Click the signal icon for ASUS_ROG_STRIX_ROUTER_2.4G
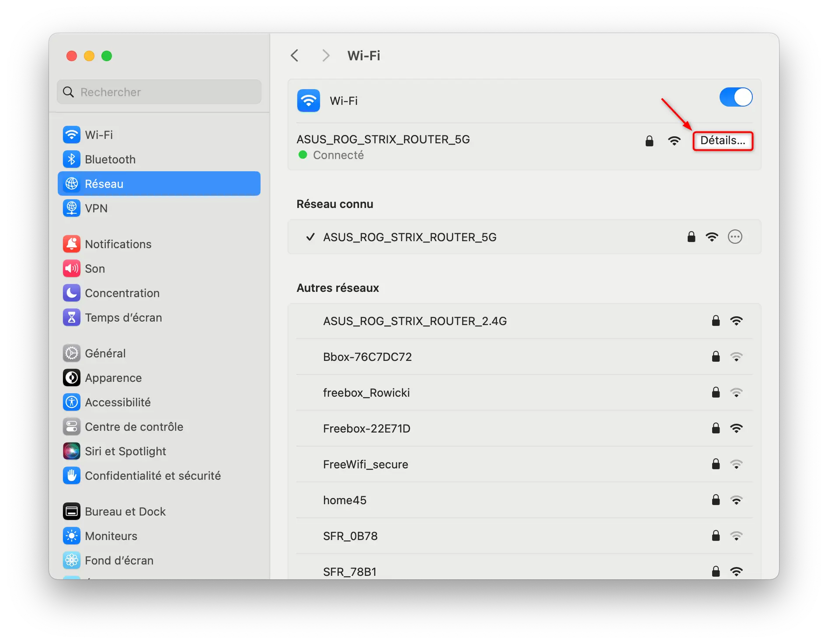This screenshot has height=644, width=828. coord(737,321)
